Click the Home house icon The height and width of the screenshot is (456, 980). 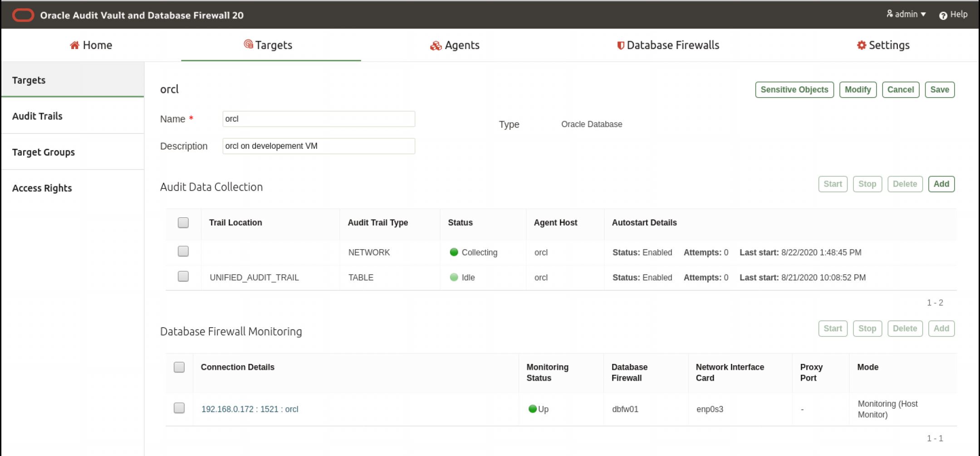(x=75, y=45)
